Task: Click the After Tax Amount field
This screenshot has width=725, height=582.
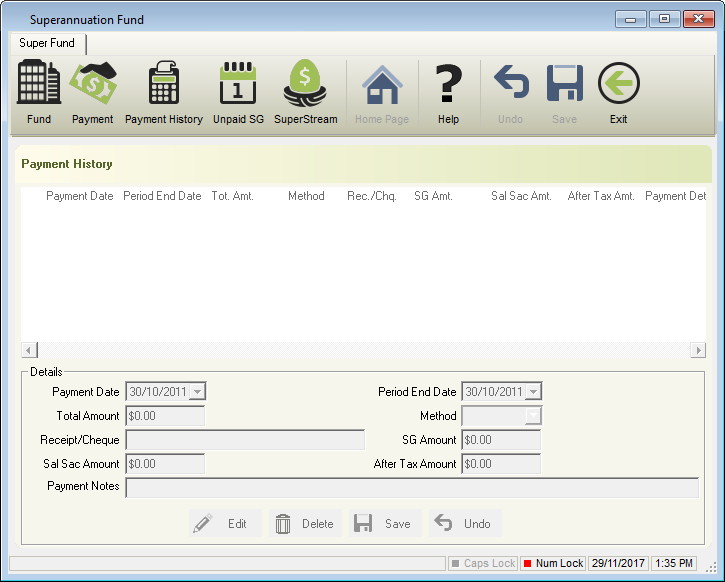Action: pyautogui.click(x=501, y=464)
